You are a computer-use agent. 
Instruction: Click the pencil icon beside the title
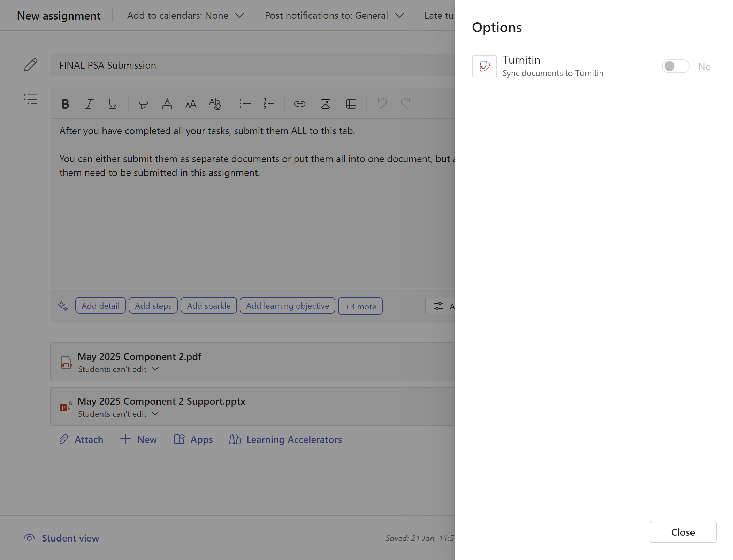point(30,65)
